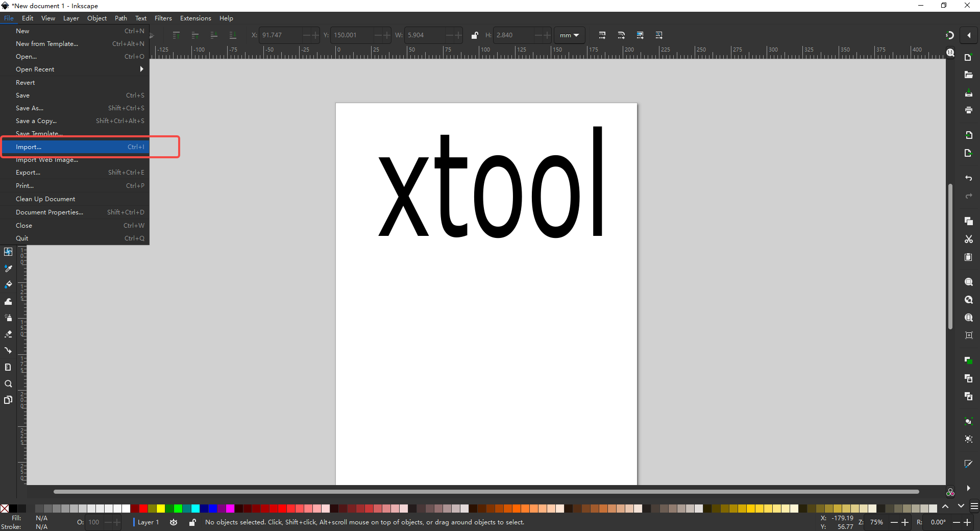Select the Spray tool

tap(8, 318)
